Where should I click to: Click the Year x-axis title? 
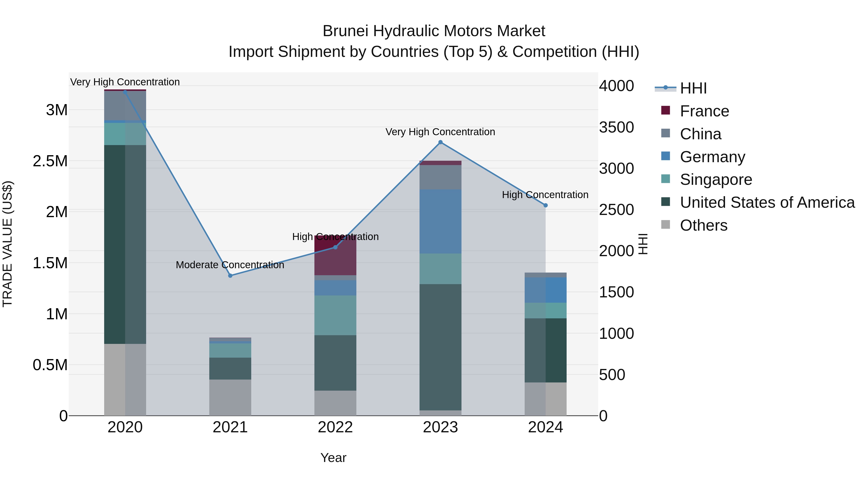click(333, 458)
